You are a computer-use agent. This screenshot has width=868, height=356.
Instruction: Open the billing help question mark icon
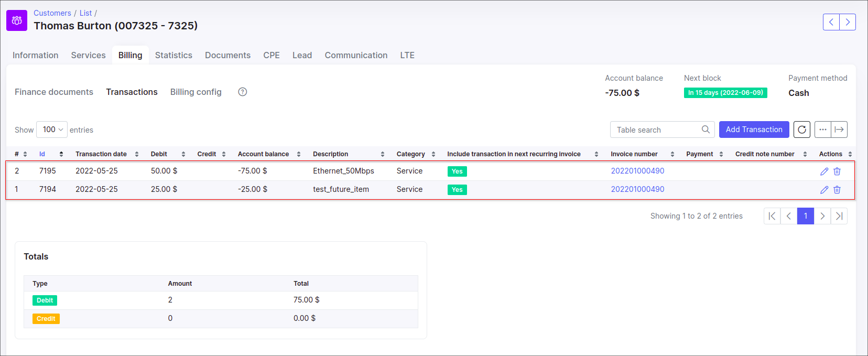(x=242, y=92)
